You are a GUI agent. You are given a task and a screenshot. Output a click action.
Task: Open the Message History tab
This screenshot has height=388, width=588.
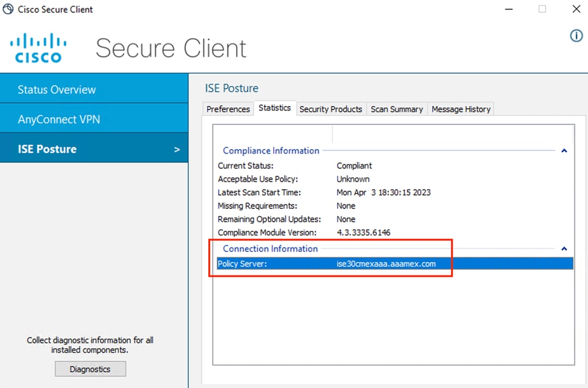tap(461, 109)
